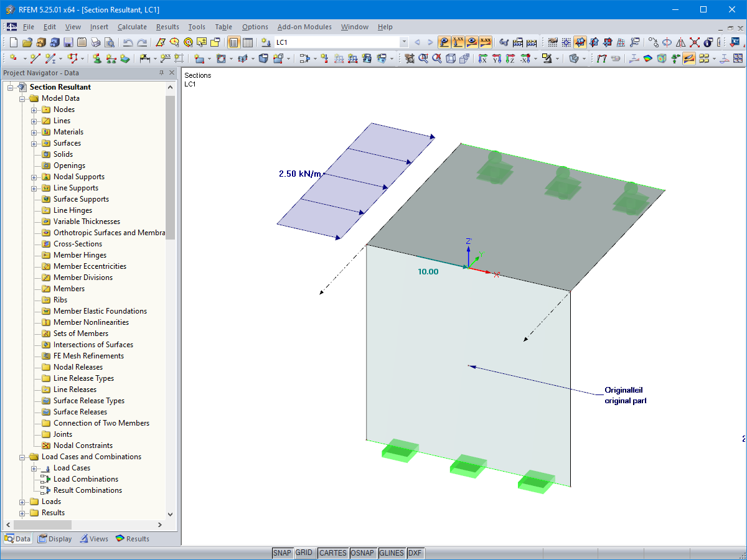Click the Originalteil original part comment
Screen dimensions: 747x560
pyautogui.click(x=626, y=396)
